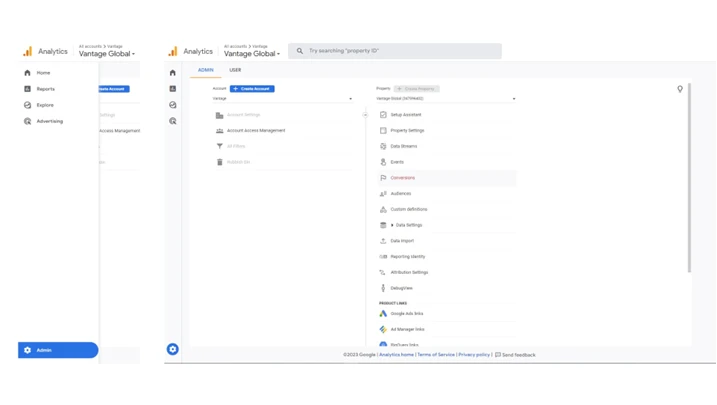
Task: Click the Rubbish Bin trash icon
Action: pyautogui.click(x=219, y=162)
